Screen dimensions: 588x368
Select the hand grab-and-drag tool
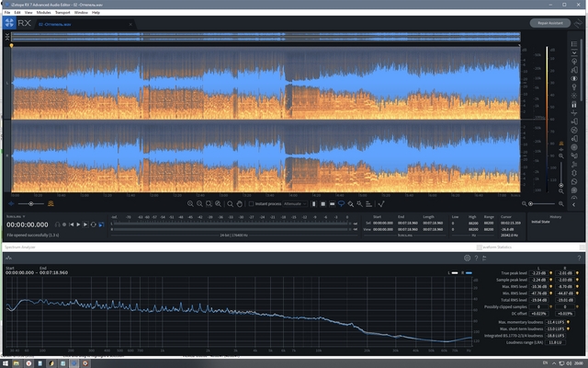(x=238, y=203)
